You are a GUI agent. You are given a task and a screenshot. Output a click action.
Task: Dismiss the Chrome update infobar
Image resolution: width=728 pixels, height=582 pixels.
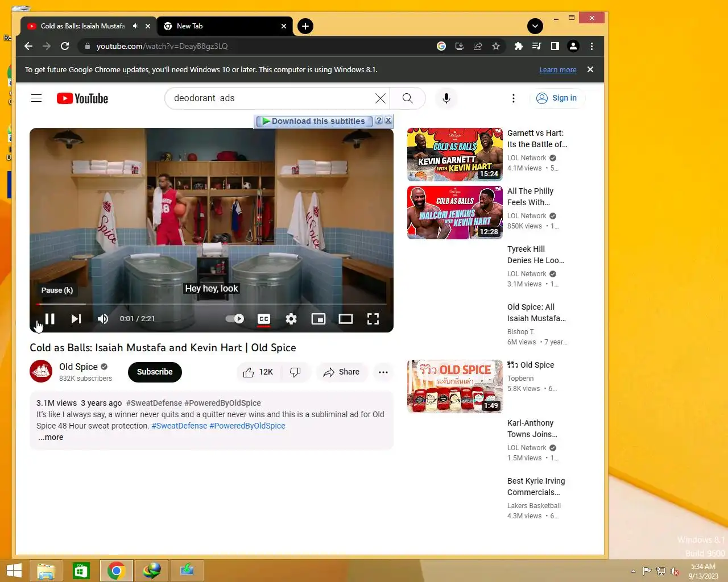pyautogui.click(x=590, y=69)
